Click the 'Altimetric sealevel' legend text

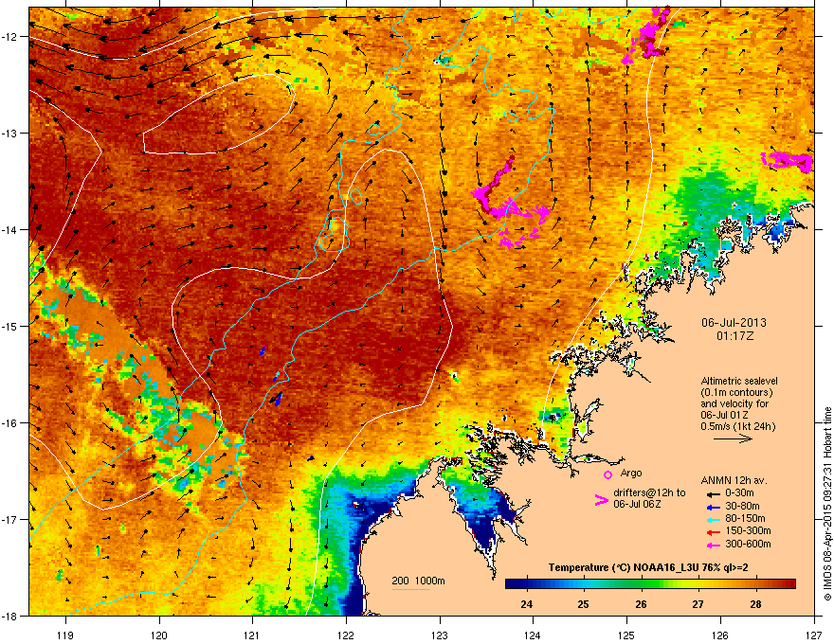click(739, 381)
